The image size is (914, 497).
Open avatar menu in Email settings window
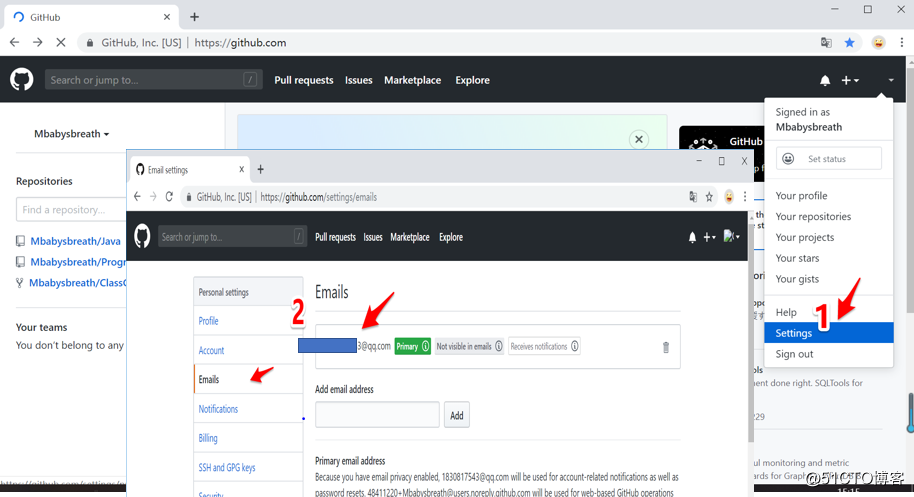[732, 237]
